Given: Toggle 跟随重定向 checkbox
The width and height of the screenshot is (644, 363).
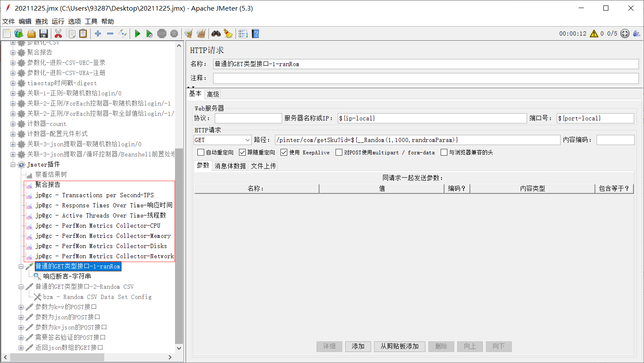Looking at the screenshot, I should (x=242, y=152).
